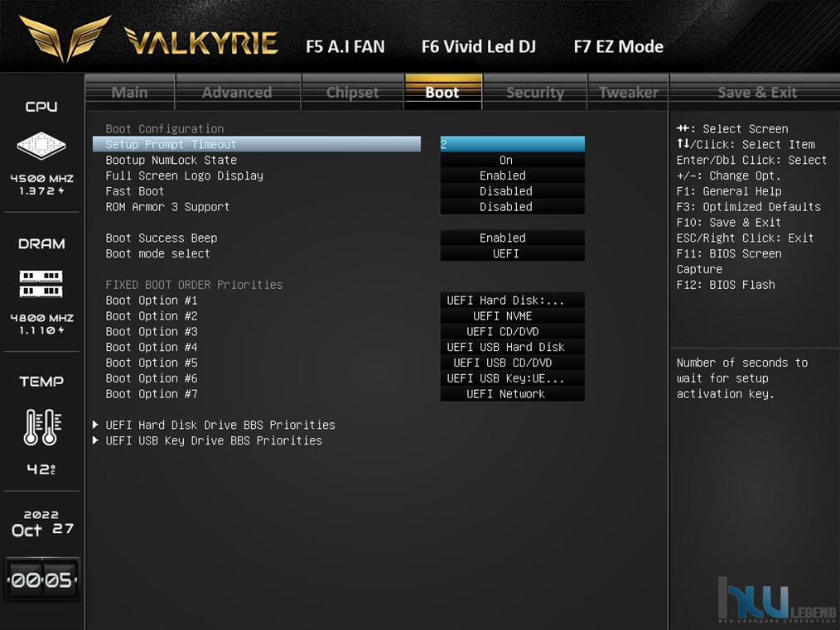Click the DRAM 4800 MHZ readout
Viewport: 840px width, 630px height.
pyautogui.click(x=41, y=317)
